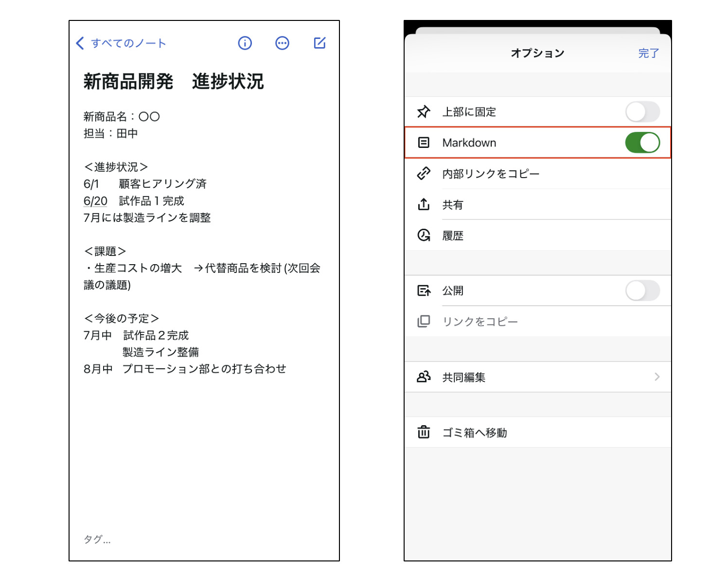Tap the 共有 share icon
The width and height of the screenshot is (728, 577).
[424, 205]
